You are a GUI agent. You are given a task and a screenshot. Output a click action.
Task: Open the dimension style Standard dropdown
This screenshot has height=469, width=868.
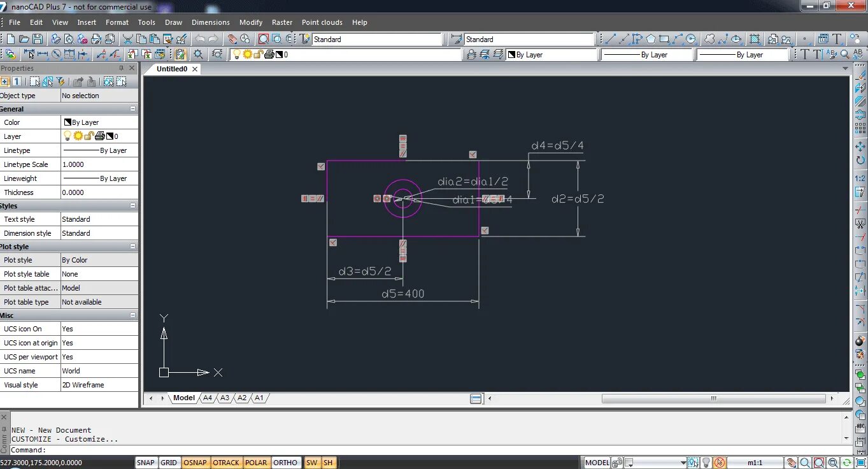[530, 39]
